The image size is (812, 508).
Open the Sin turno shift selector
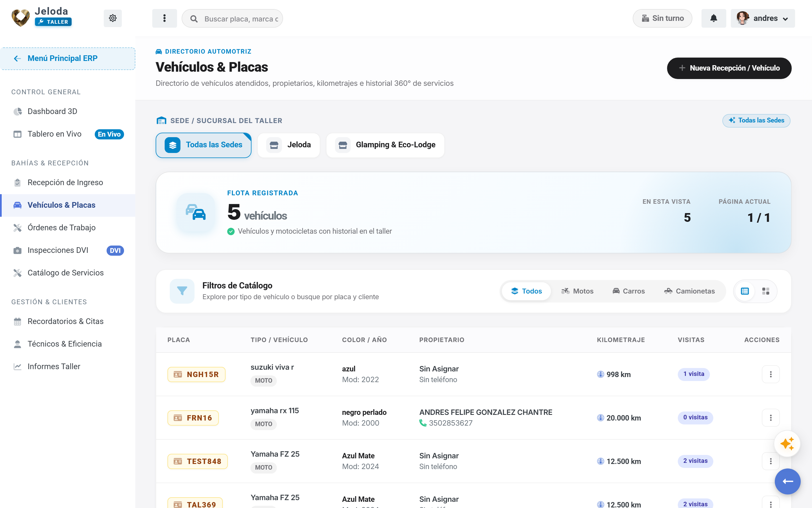click(662, 18)
